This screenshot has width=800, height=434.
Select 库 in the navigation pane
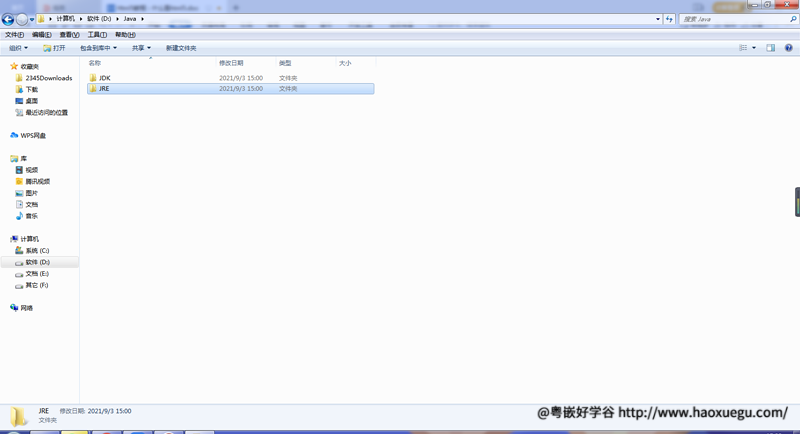click(x=23, y=159)
